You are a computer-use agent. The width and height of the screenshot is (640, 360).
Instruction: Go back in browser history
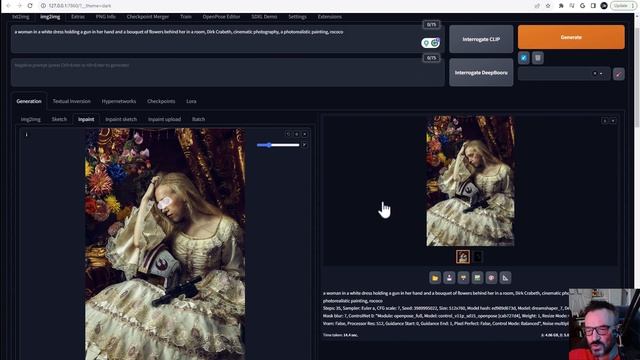click(9, 6)
